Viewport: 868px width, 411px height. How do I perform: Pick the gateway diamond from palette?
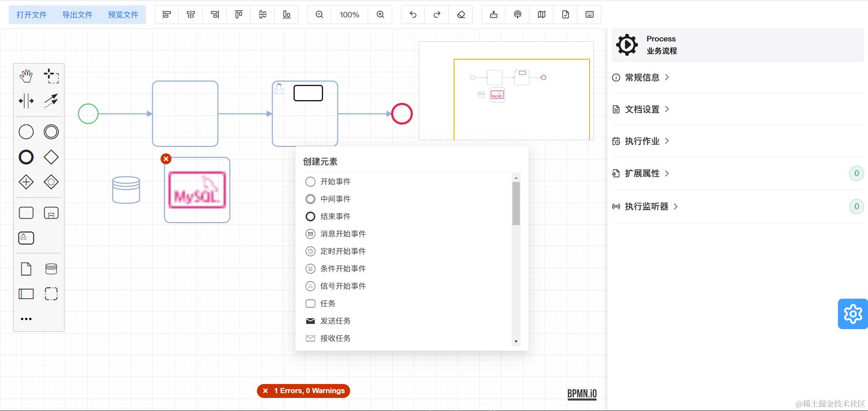click(x=51, y=157)
